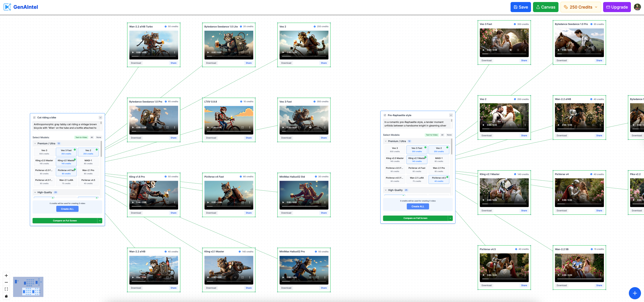Open the 250 Credits dropdown
Image resolution: width=644 pixels, height=302 pixels.
click(x=581, y=7)
